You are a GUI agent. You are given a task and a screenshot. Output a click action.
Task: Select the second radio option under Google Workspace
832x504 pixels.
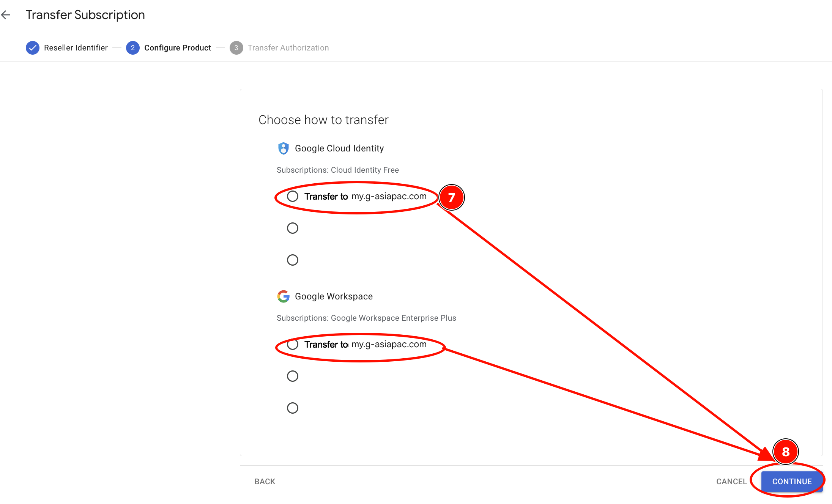tap(293, 376)
